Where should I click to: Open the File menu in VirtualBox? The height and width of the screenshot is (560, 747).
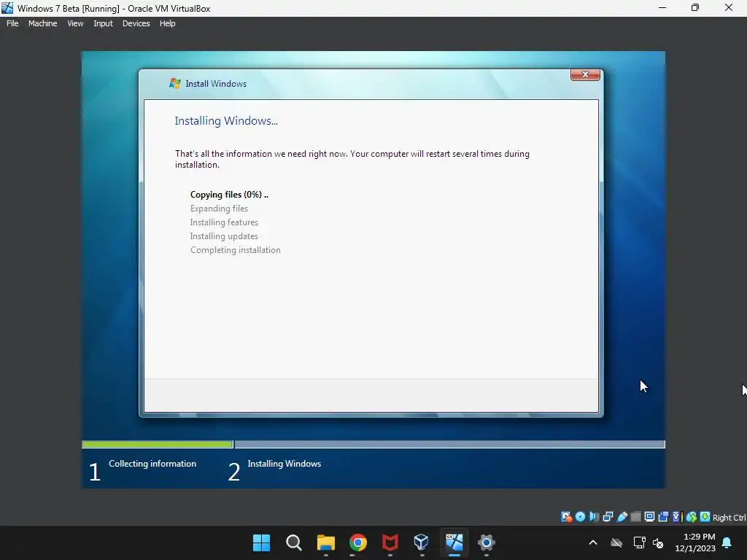click(12, 23)
